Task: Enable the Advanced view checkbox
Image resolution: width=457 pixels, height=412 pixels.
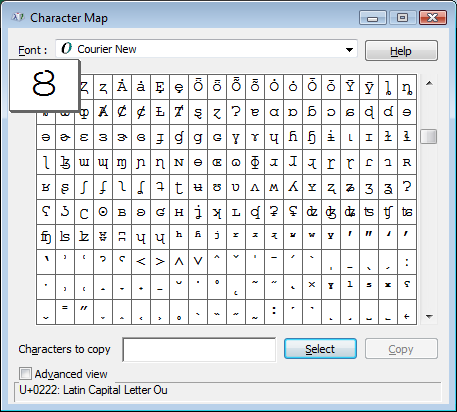Action: coord(25,374)
